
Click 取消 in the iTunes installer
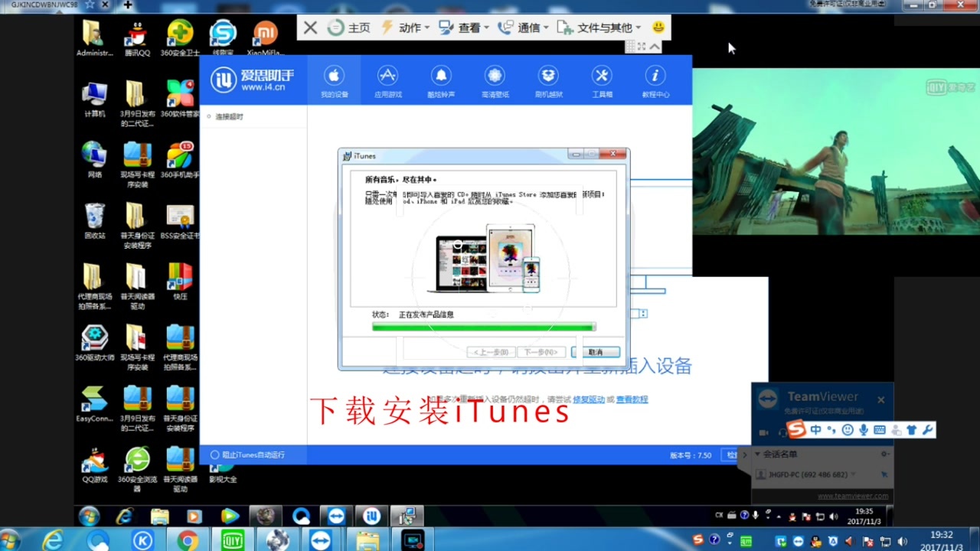596,352
